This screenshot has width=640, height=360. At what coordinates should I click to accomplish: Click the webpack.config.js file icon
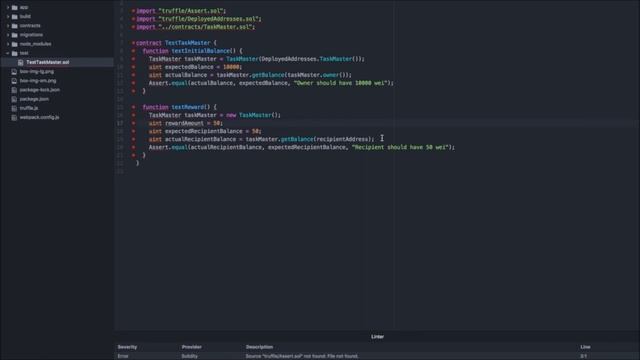point(14,117)
